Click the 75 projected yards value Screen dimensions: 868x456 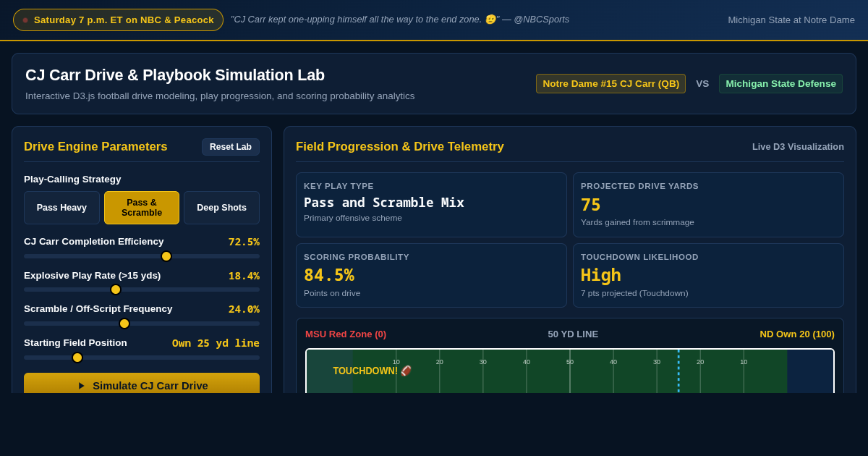point(591,205)
